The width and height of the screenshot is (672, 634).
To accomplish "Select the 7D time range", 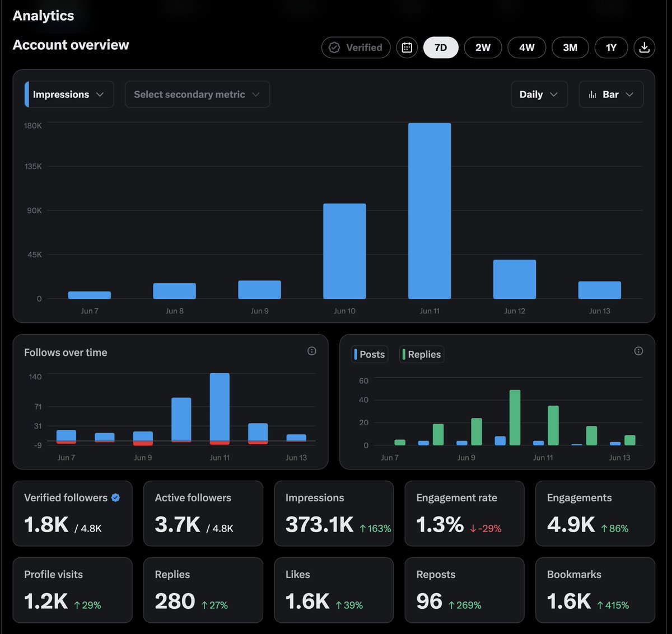I will point(441,48).
